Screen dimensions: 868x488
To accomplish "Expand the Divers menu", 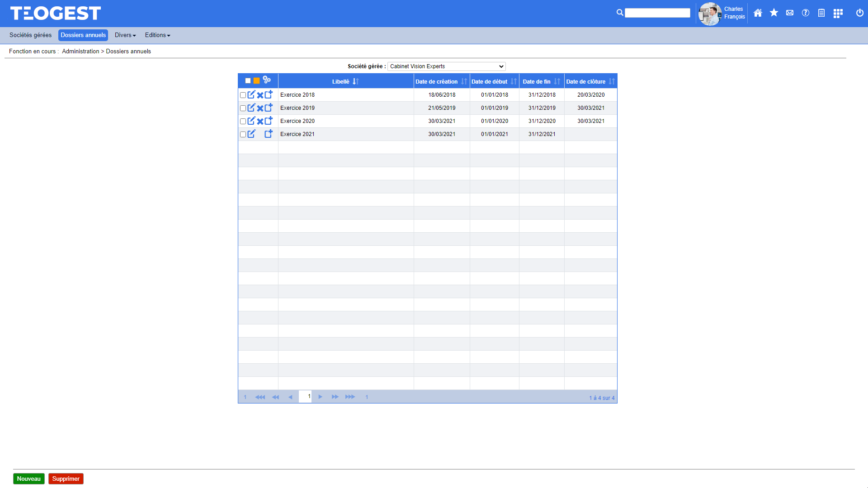I will click(x=125, y=35).
